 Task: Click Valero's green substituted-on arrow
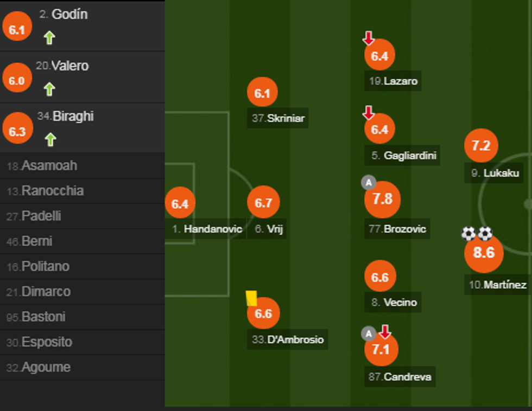click(x=49, y=89)
